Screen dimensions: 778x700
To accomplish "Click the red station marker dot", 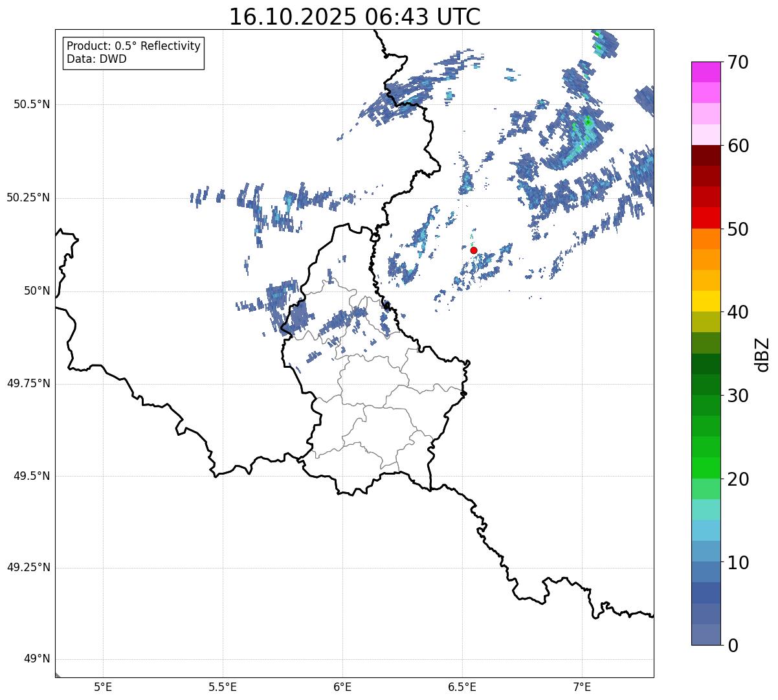I will (474, 250).
